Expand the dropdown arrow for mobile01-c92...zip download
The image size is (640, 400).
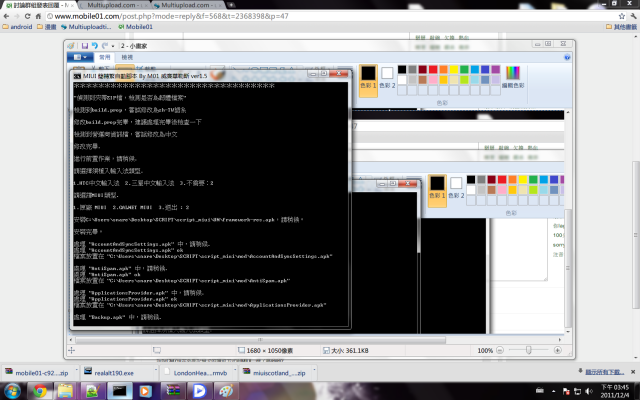pyautogui.click(x=76, y=370)
